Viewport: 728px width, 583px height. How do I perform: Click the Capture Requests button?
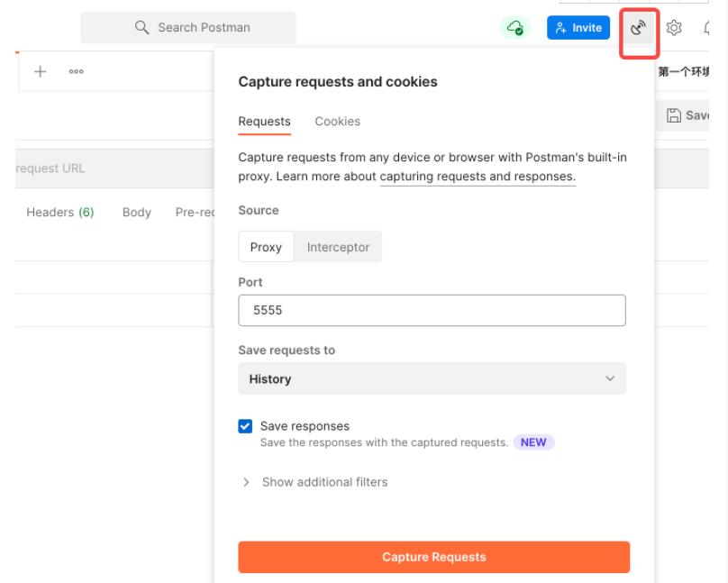433,557
